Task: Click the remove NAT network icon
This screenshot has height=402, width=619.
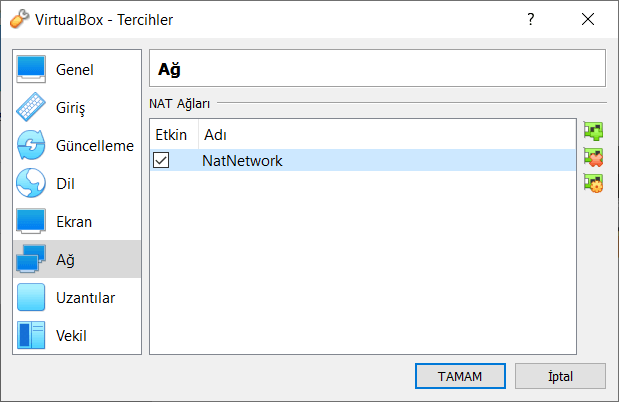Action: (594, 157)
